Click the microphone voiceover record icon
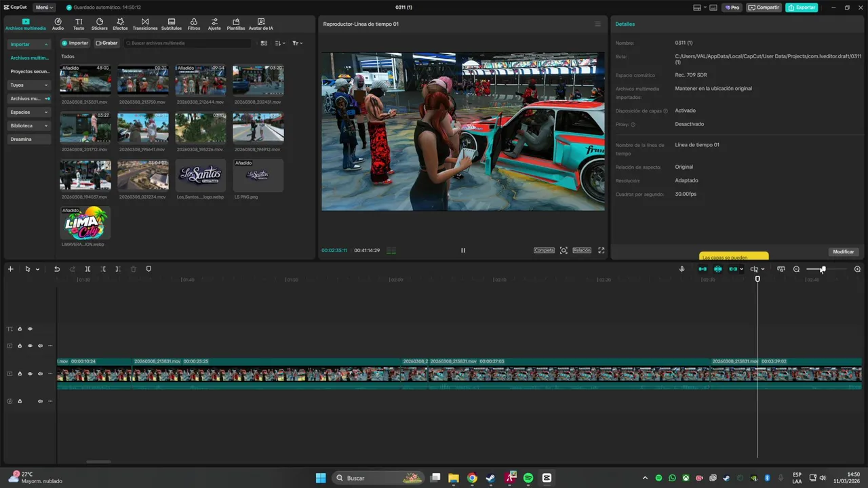The height and width of the screenshot is (488, 868). (x=682, y=269)
